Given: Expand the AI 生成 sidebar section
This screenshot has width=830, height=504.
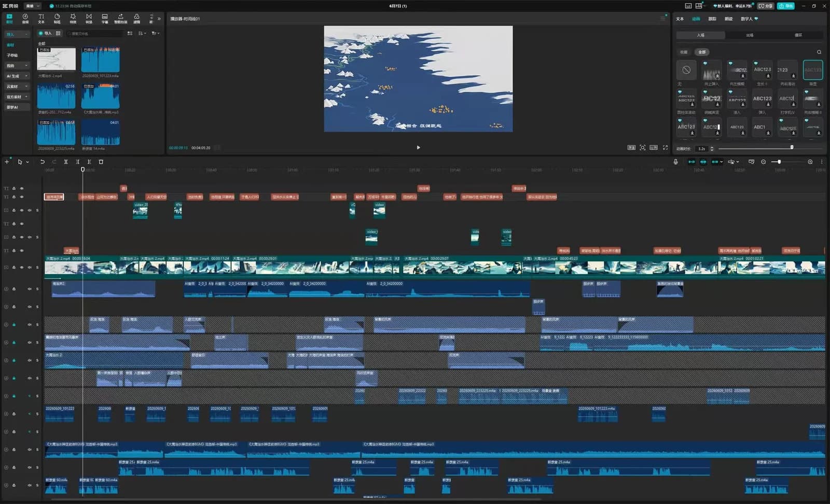Looking at the screenshot, I should pyautogui.click(x=17, y=76).
